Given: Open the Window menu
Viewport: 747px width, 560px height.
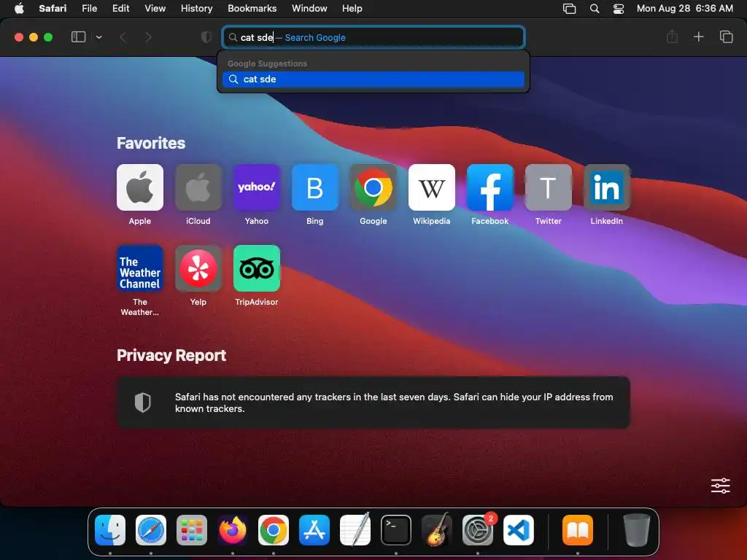Looking at the screenshot, I should 309,9.
